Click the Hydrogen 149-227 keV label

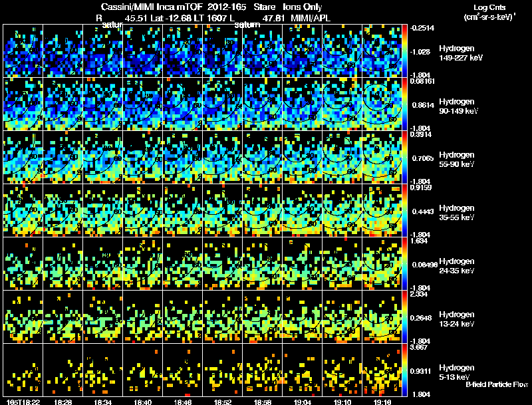pyautogui.click(x=461, y=53)
